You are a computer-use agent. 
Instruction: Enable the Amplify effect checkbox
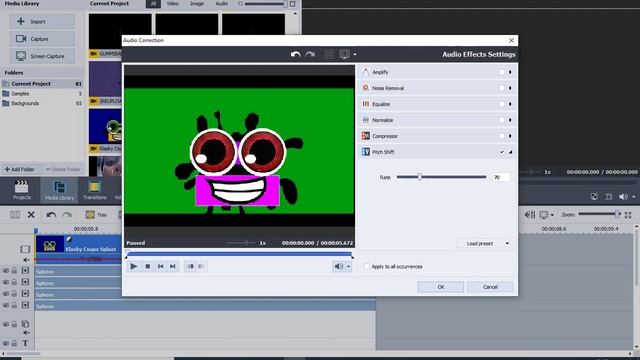pyautogui.click(x=502, y=72)
